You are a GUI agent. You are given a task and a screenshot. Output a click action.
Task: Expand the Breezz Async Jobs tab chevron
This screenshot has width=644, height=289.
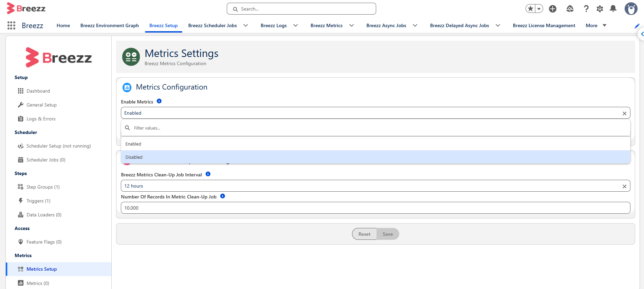[415, 25]
